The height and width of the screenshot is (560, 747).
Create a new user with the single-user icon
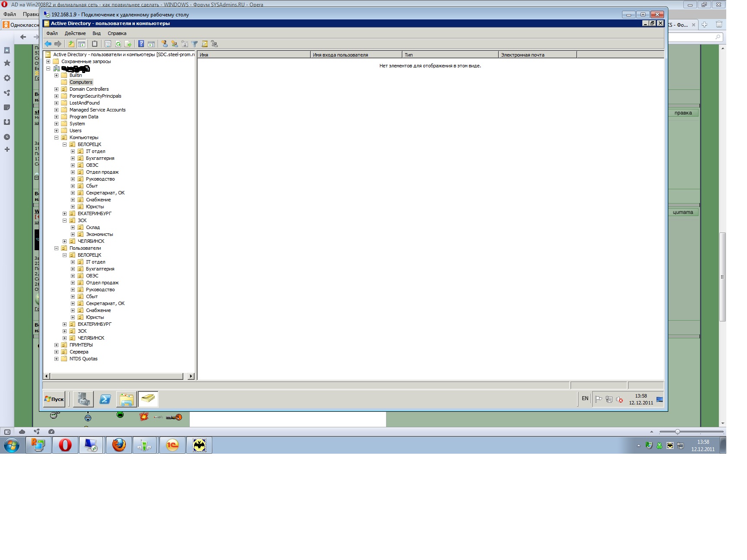[164, 44]
